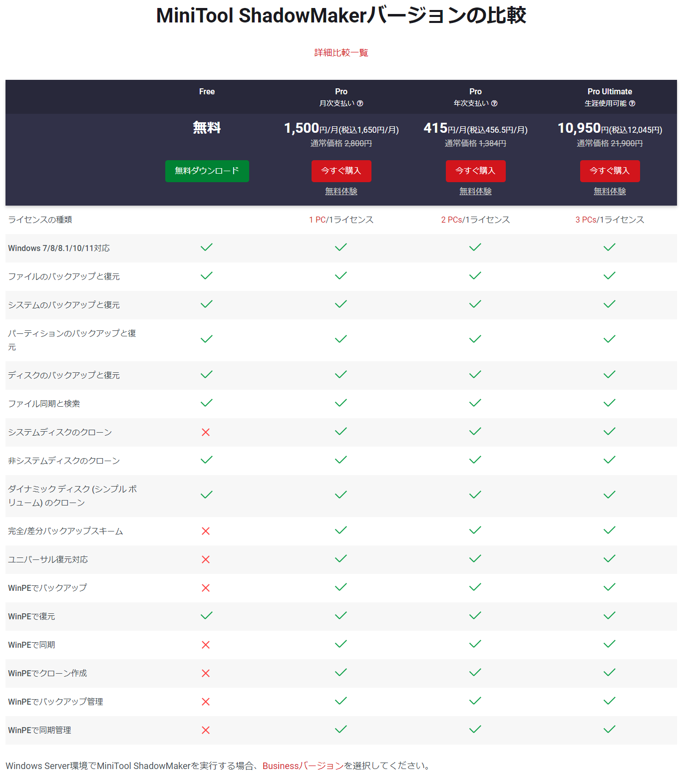Click the 通常価格 2,800円 text

pos(341,144)
